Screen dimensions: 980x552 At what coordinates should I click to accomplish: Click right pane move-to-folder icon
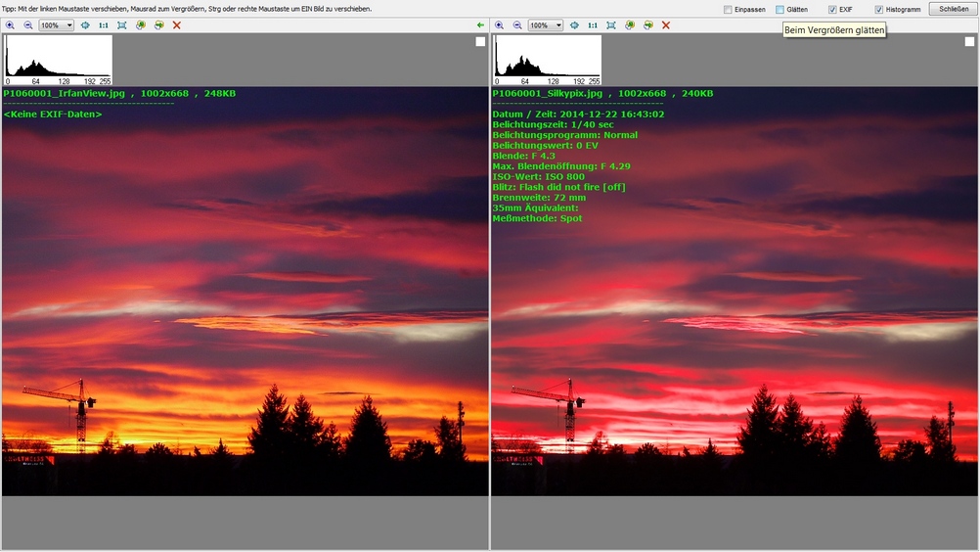click(648, 25)
